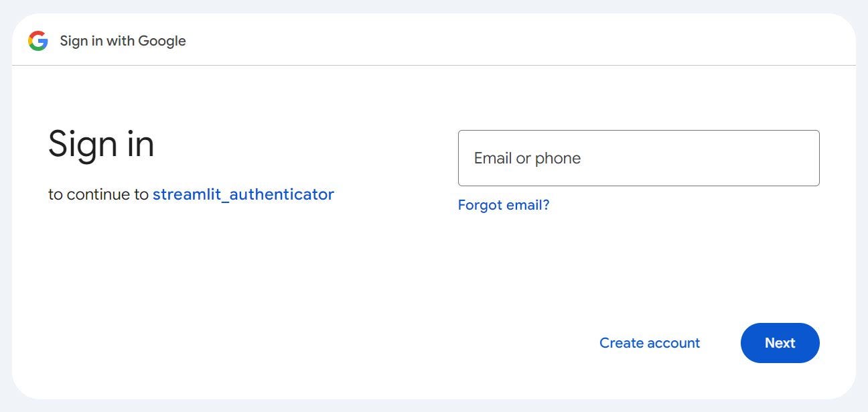
Task: Proceed to the next sign-in step
Action: point(780,343)
